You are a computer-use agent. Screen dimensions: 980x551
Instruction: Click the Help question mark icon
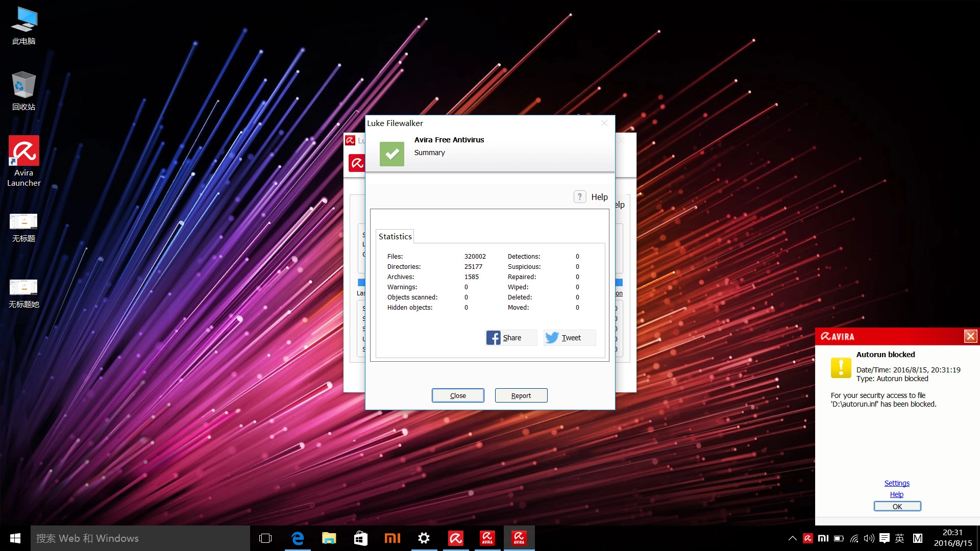point(580,197)
